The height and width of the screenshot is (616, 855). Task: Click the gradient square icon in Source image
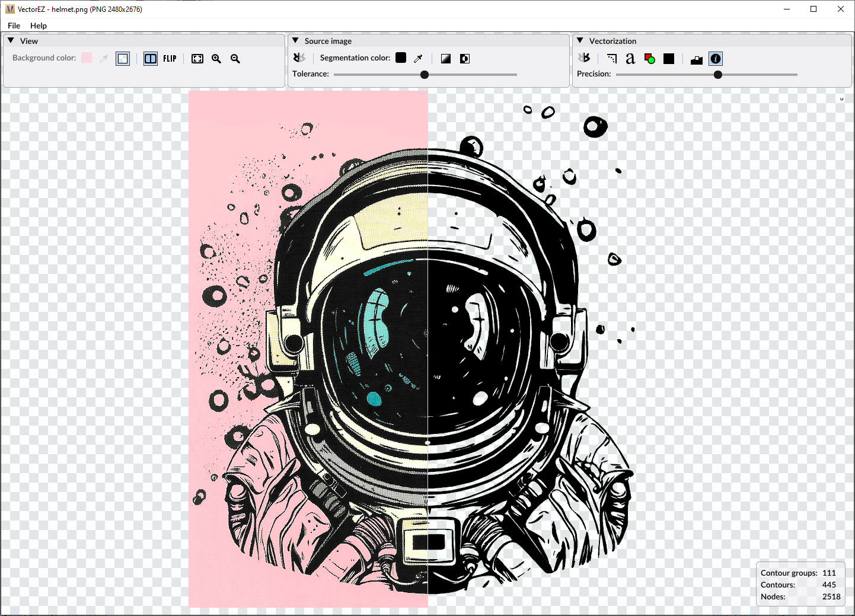(x=446, y=59)
